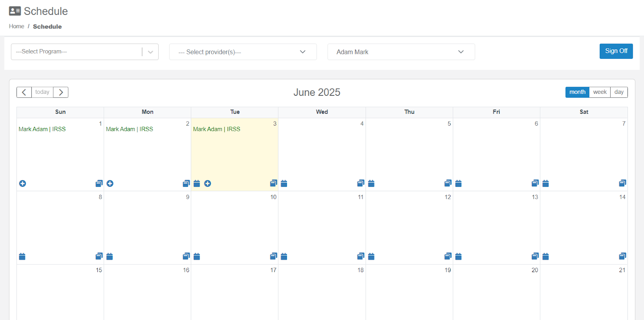Viewport: 644px width, 320px height.
Task: Click the Home breadcrumb link
Action: [x=17, y=26]
